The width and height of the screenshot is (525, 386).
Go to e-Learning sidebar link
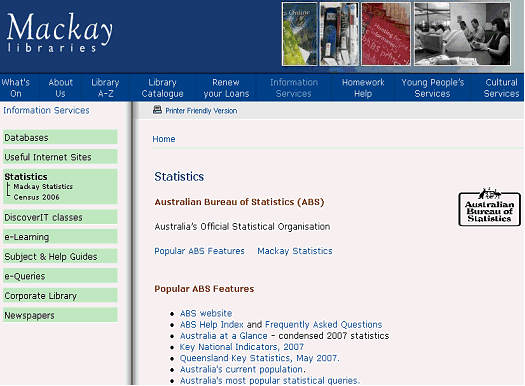[x=60, y=237]
